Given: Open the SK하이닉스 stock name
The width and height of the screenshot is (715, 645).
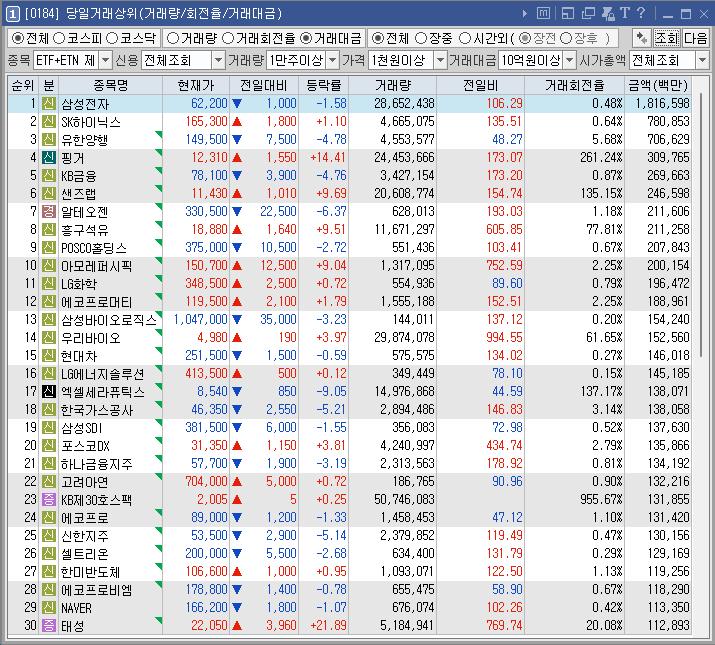Looking at the screenshot, I should (91, 122).
